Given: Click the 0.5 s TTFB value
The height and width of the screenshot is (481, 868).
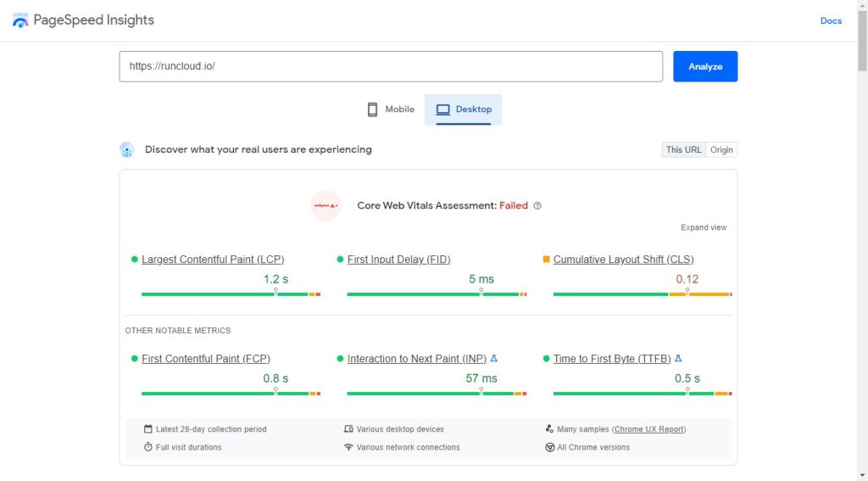Looking at the screenshot, I should 687,378.
